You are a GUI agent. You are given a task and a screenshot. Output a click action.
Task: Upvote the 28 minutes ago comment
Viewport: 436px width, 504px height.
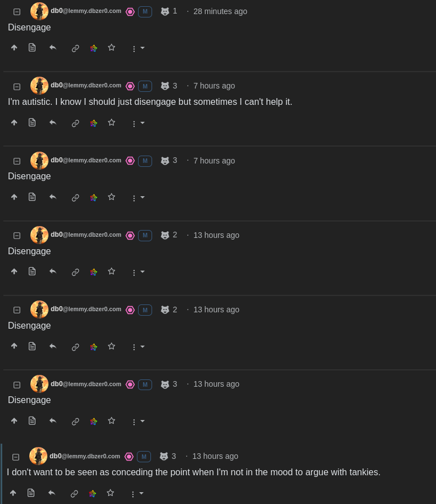click(14, 48)
